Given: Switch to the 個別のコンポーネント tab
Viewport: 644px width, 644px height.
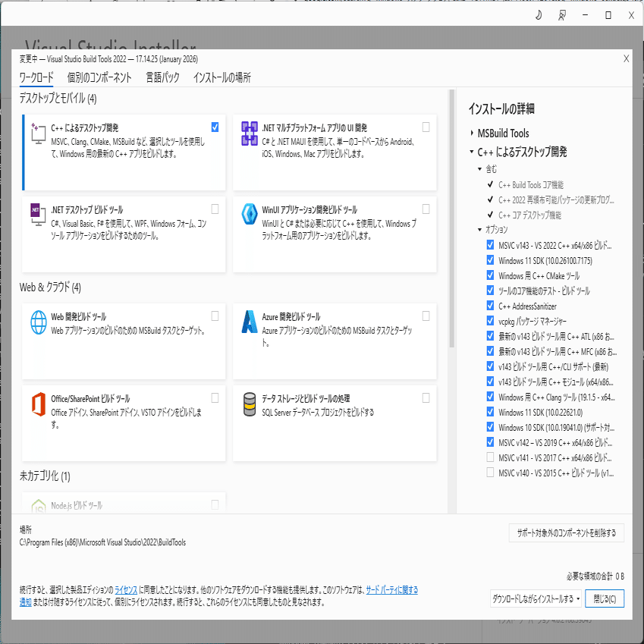Looking at the screenshot, I should [99, 77].
